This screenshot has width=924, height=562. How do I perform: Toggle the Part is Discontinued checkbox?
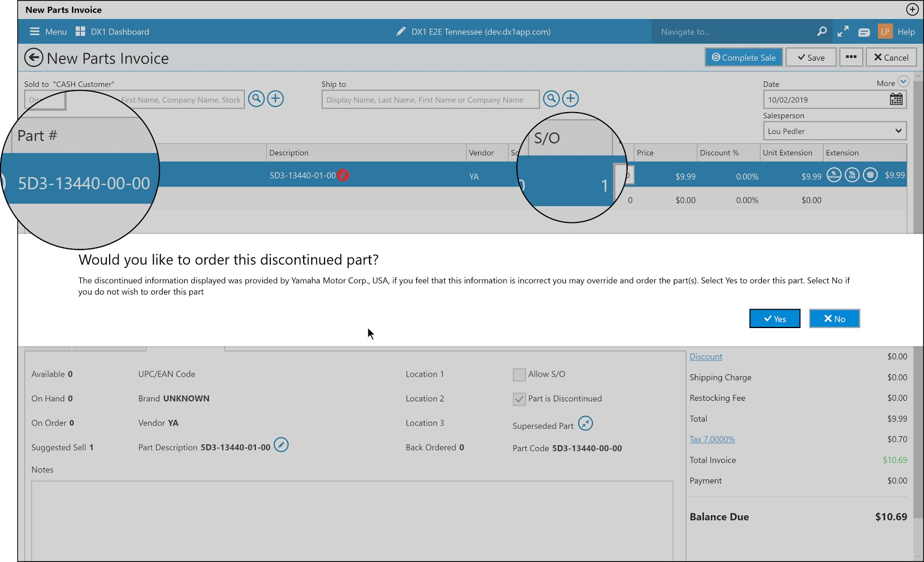[x=519, y=399]
